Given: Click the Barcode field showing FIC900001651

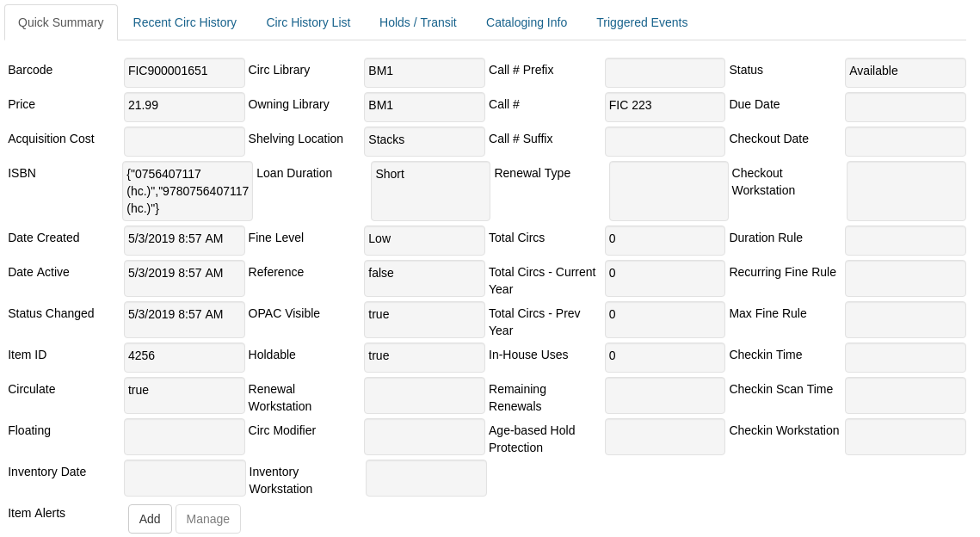Looking at the screenshot, I should (184, 72).
